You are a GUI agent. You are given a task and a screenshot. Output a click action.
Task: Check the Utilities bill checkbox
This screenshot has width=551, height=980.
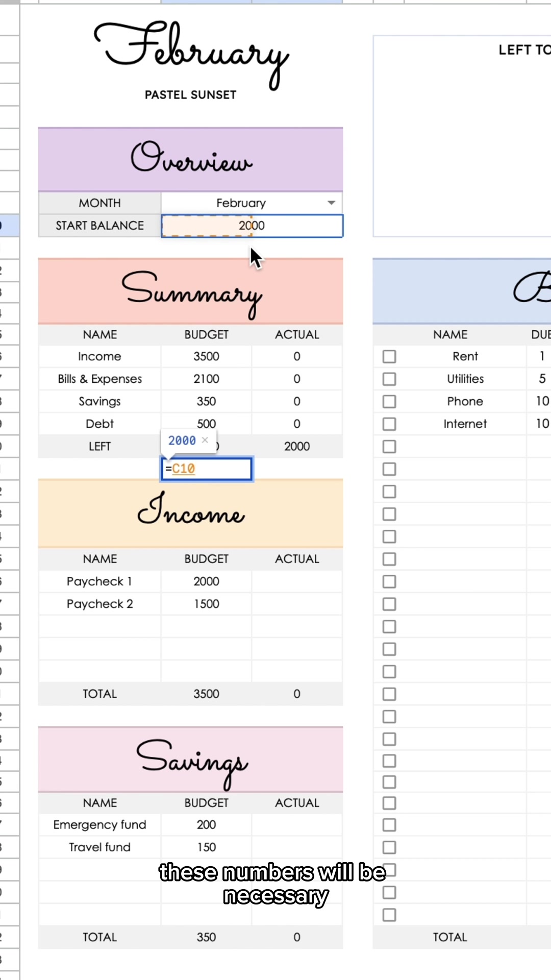[389, 379]
